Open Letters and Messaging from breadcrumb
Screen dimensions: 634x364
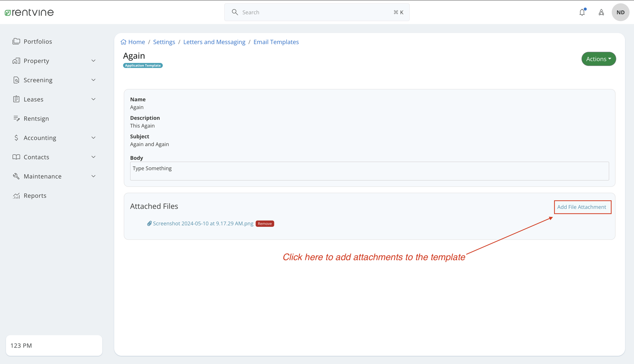214,42
